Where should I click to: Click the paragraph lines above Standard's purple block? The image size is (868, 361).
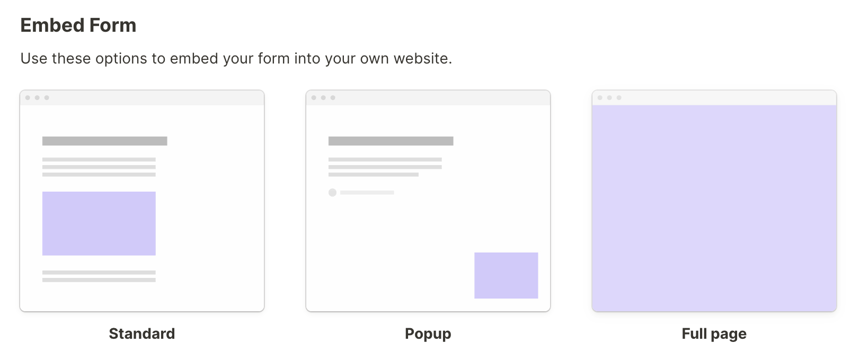coord(99,167)
